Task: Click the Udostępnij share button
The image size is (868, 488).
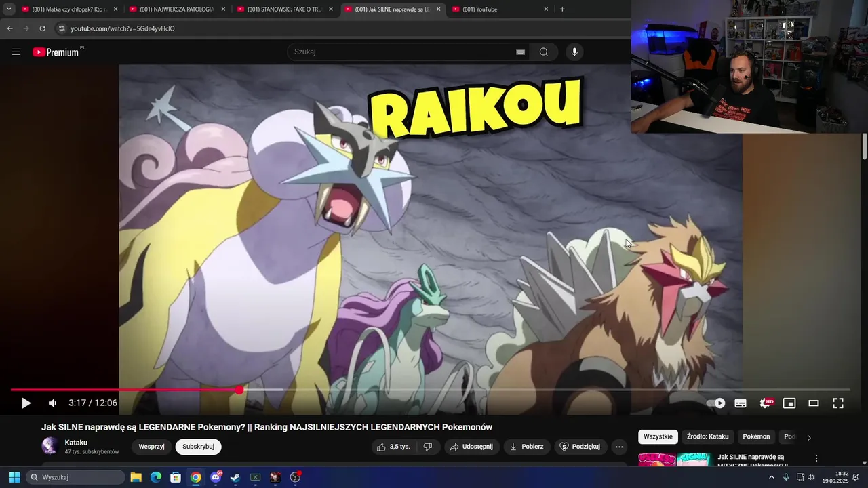Action: (472, 447)
